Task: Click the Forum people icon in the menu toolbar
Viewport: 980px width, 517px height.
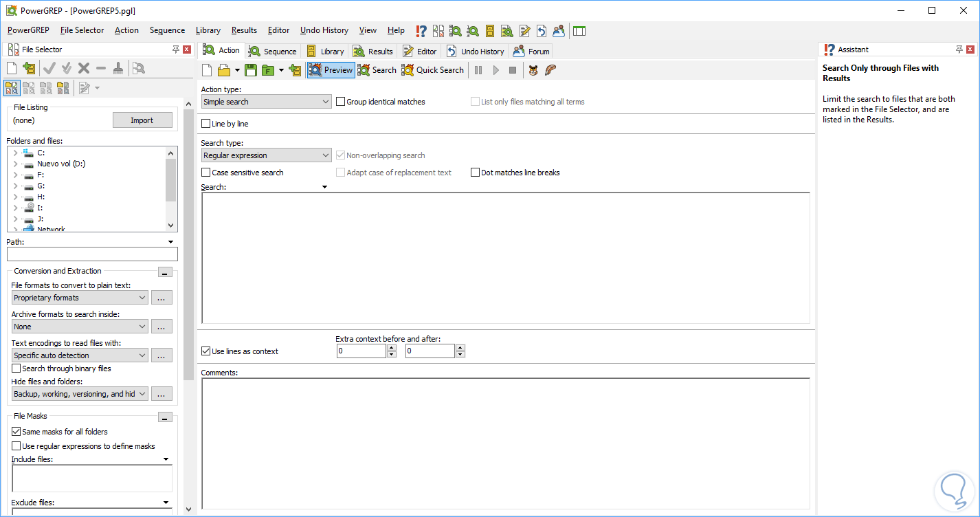Action: (x=558, y=31)
